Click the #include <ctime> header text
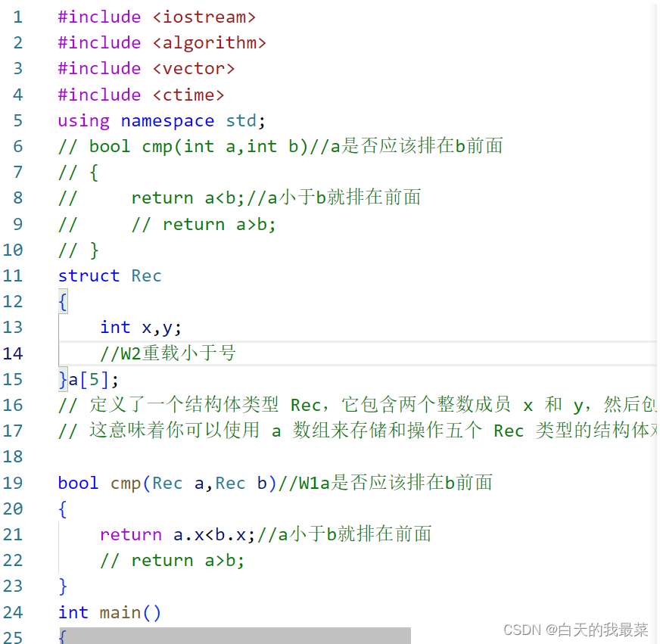Screen dimensions: 660x644 [142, 94]
